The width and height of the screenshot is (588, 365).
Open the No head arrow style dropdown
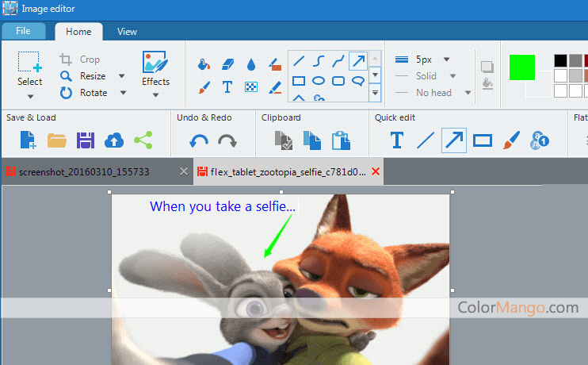(468, 92)
